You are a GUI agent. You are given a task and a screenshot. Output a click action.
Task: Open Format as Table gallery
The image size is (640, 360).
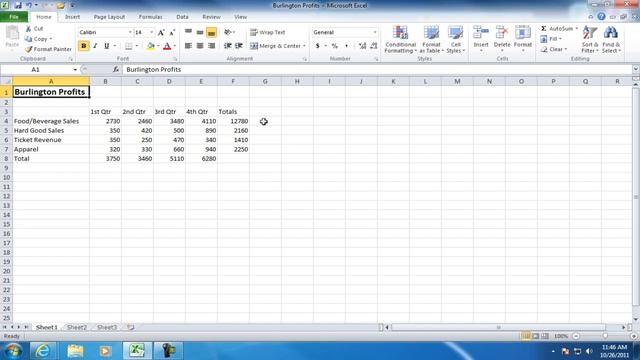click(431, 39)
